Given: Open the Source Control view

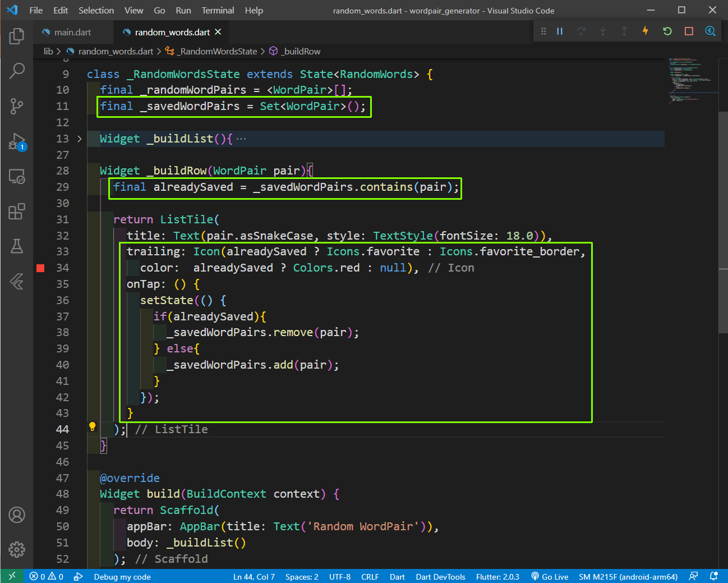Looking at the screenshot, I should [x=17, y=106].
